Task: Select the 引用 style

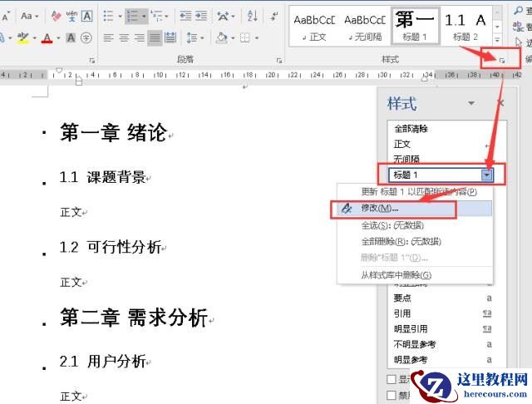Action: click(402, 313)
